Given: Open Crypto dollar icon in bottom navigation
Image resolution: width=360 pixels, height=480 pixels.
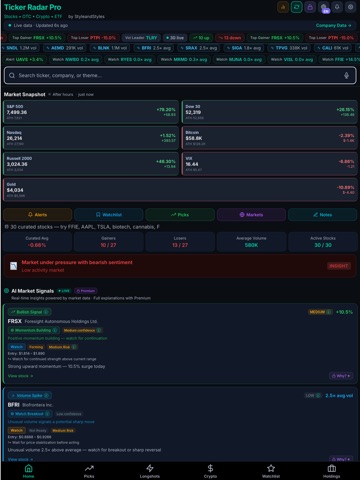Looking at the screenshot, I should 210,471.
